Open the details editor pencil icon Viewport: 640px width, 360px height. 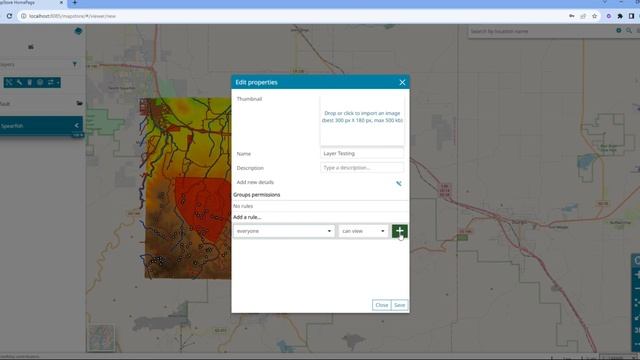tap(399, 183)
